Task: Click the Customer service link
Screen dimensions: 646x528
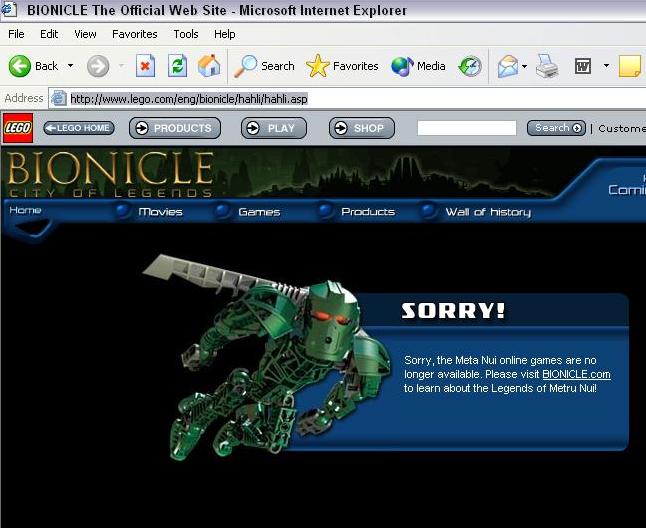Action: coord(622,128)
